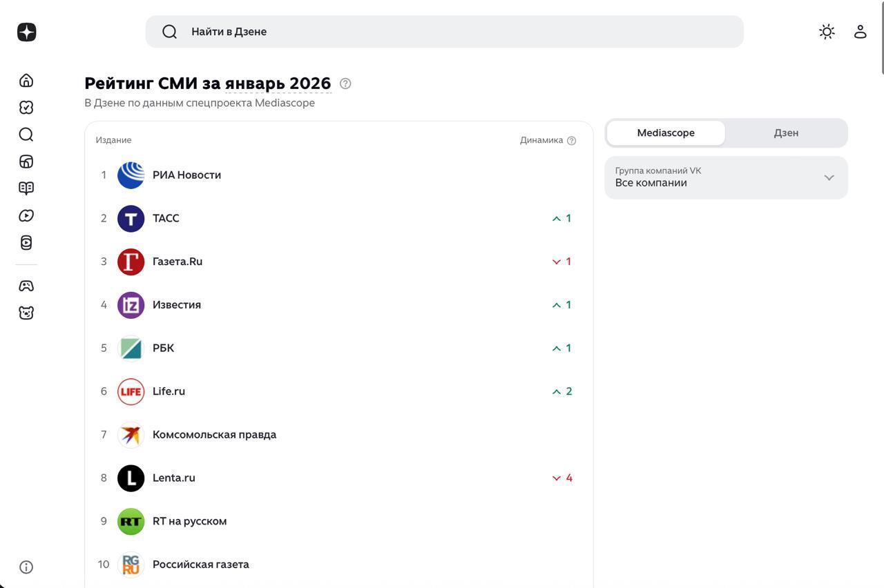Viewport: 884px width, 588px height.
Task: Open the РИА Новости publication
Action: point(186,175)
